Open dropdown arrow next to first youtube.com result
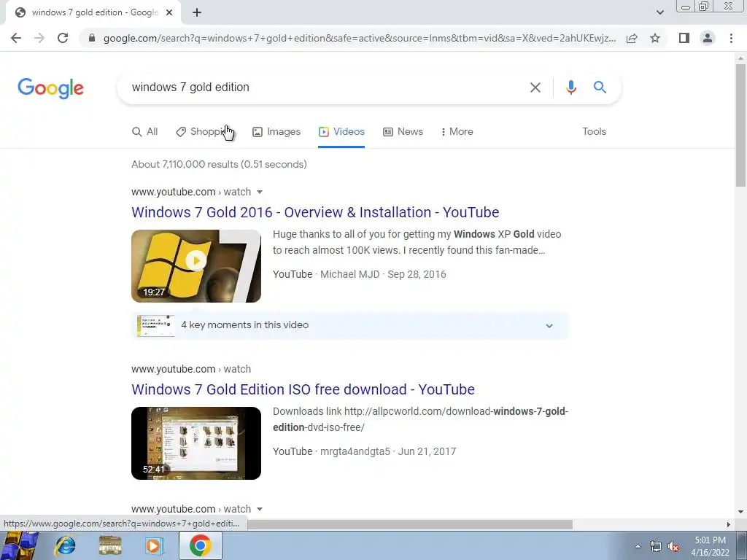 [x=260, y=192]
